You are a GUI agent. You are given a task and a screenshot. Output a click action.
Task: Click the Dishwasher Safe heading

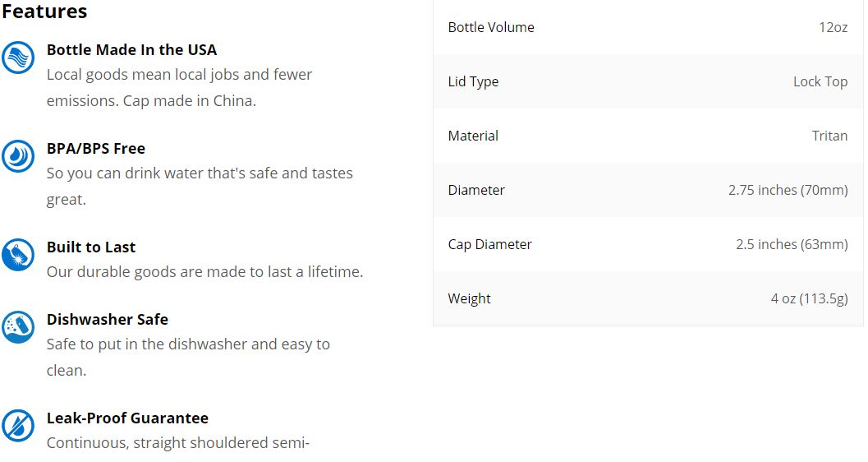click(x=108, y=320)
